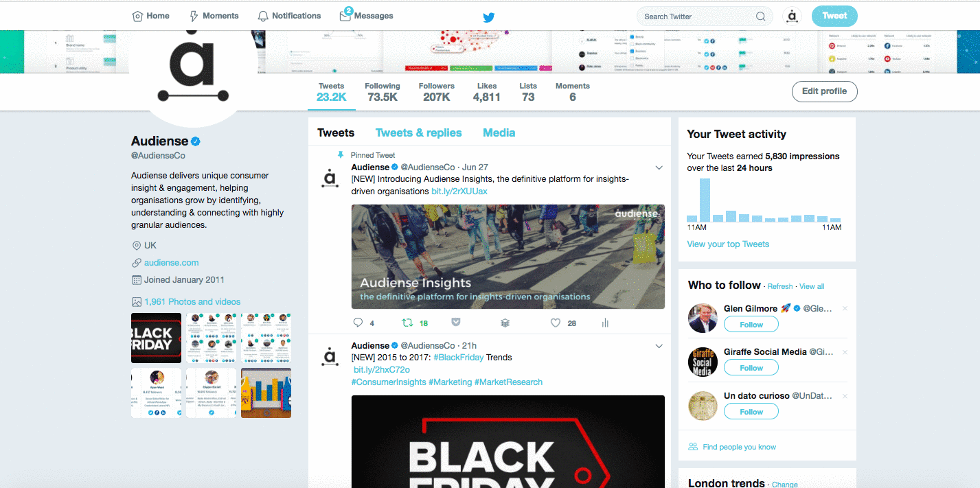This screenshot has width=980, height=488.
Task: Click the verified badge beside Audiense name
Action: pyautogui.click(x=196, y=141)
